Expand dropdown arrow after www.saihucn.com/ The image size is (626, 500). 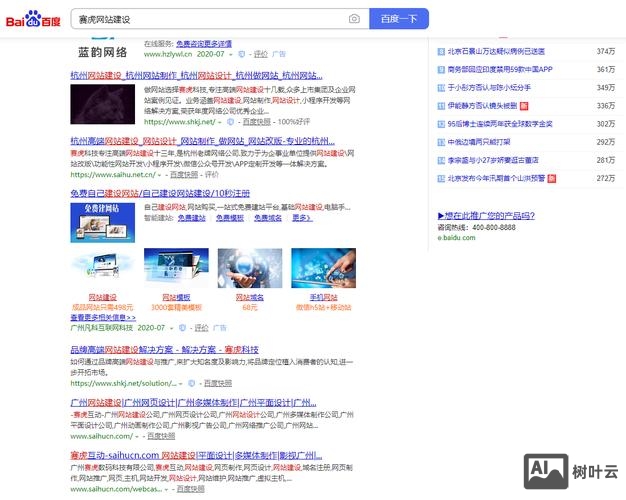coord(137,437)
